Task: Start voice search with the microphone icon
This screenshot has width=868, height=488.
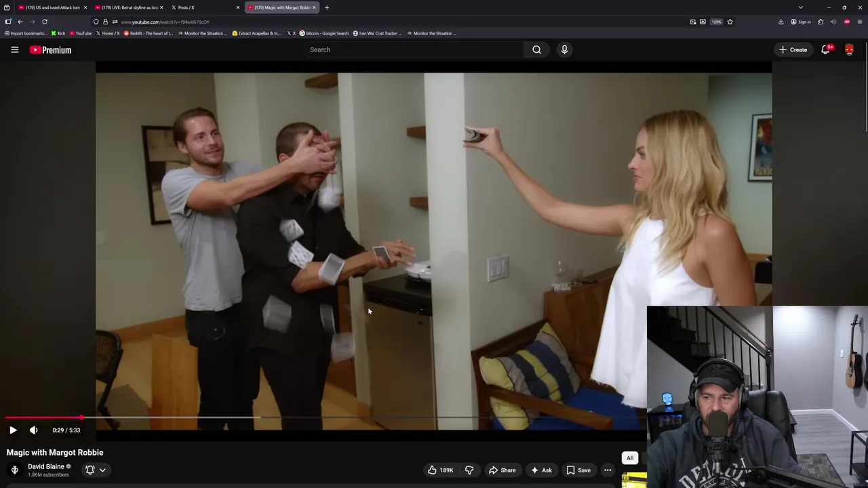Action: 564,49
